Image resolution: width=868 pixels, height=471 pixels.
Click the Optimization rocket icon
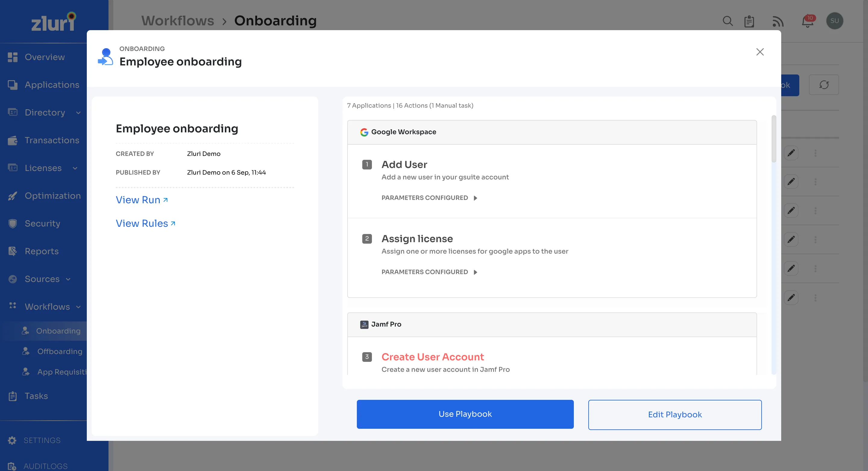click(12, 196)
